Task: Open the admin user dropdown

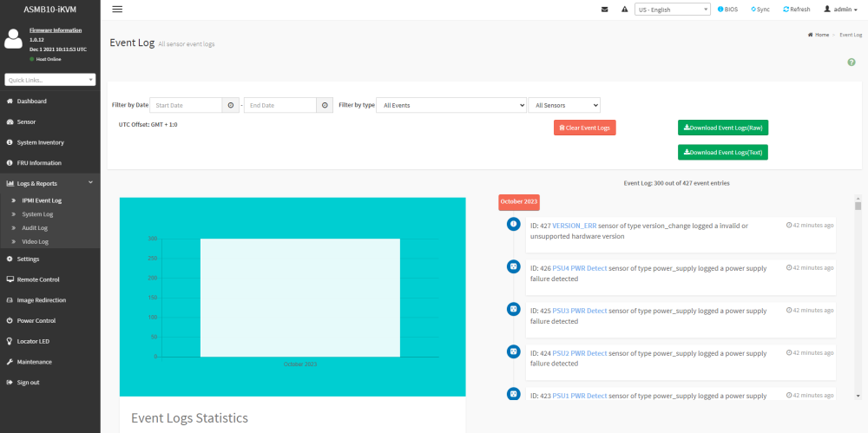Action: point(840,10)
